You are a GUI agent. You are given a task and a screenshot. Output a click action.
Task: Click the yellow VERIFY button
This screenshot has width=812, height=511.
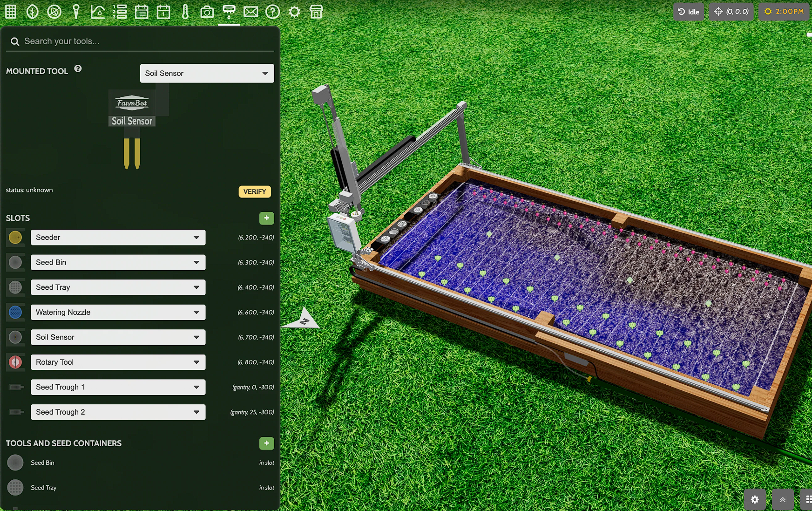coord(254,191)
